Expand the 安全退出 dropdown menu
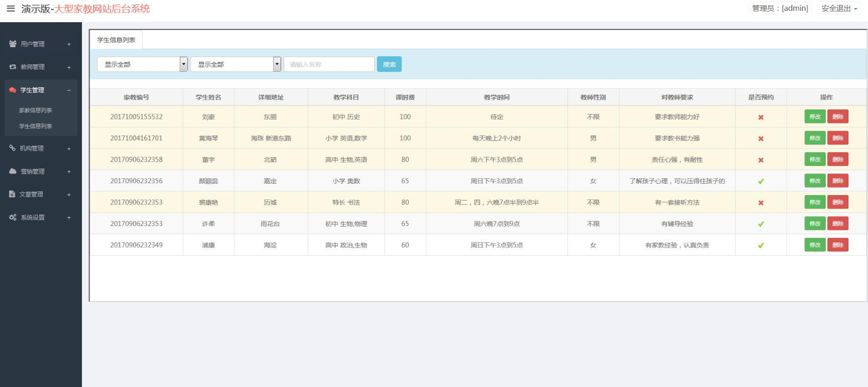Screen dimensions: 868x387 pos(839,9)
